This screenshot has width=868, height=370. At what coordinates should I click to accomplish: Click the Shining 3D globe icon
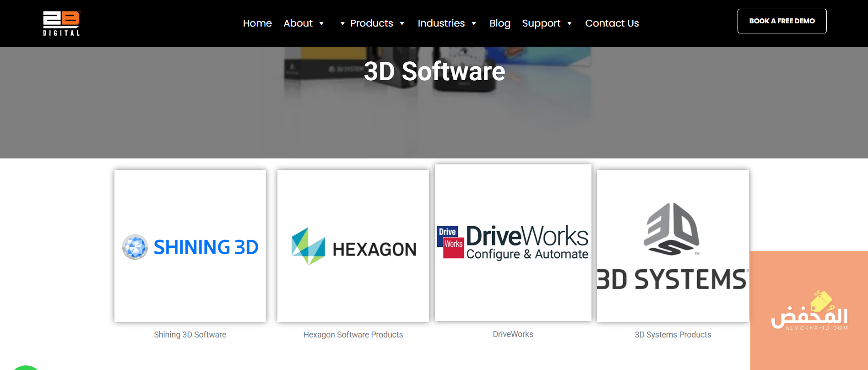click(135, 247)
